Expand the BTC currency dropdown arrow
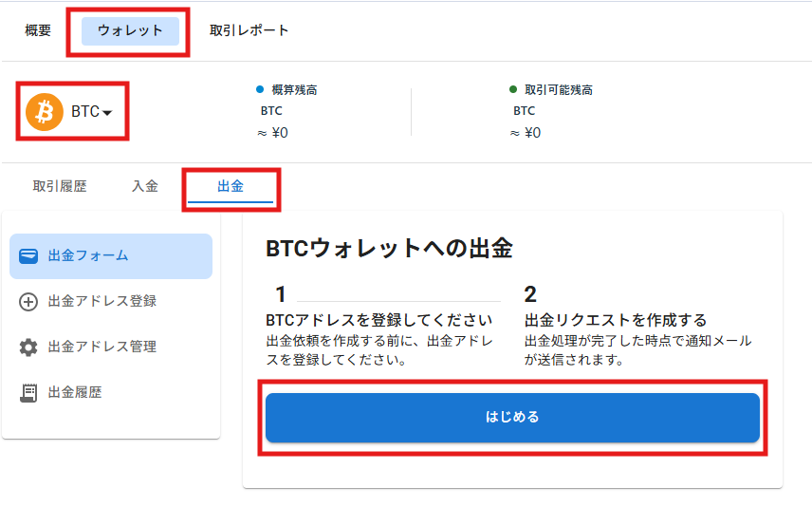This screenshot has width=812, height=507. [x=107, y=112]
